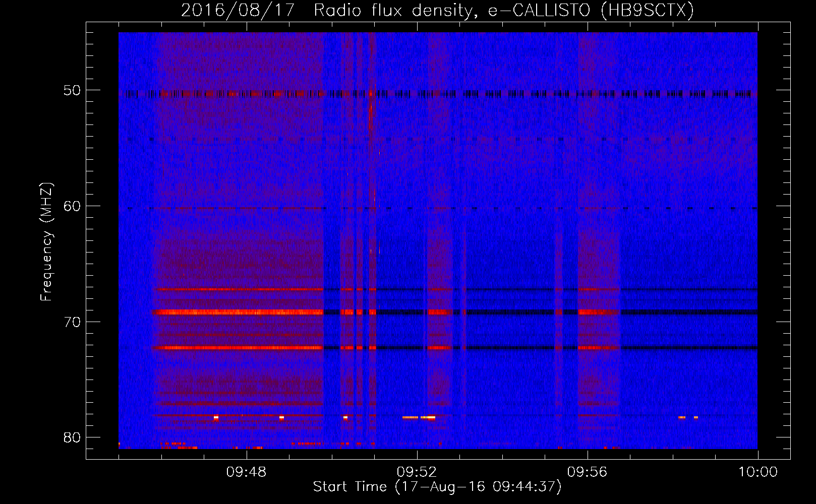This screenshot has height=504, width=816.
Task: Click the "09:56" time tick label
Action: click(587, 472)
